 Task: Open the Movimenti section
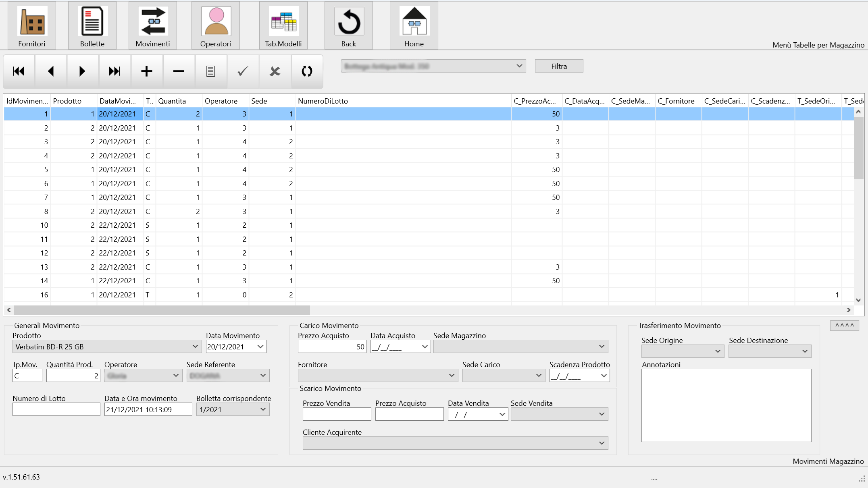(x=153, y=25)
